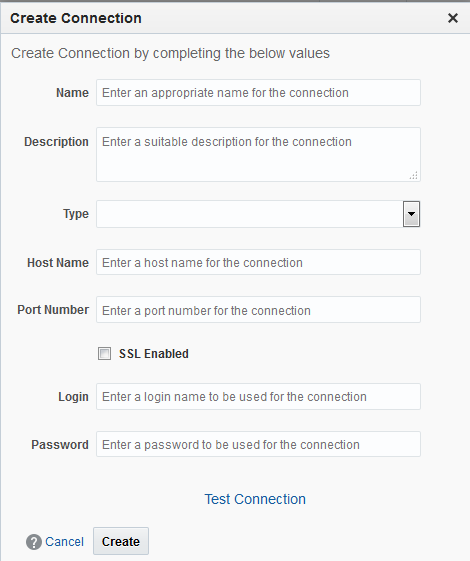Expand the Type dropdown arrow
The height and width of the screenshot is (561, 470).
[x=411, y=214]
